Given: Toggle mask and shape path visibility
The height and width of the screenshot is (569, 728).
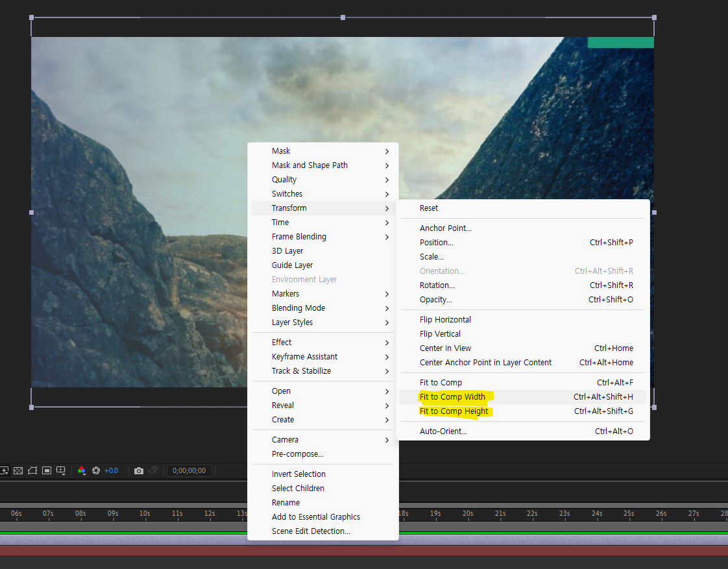Looking at the screenshot, I should pyautogui.click(x=32, y=470).
